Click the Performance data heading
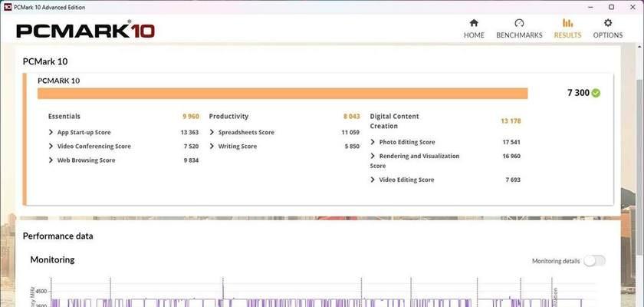 tap(58, 236)
